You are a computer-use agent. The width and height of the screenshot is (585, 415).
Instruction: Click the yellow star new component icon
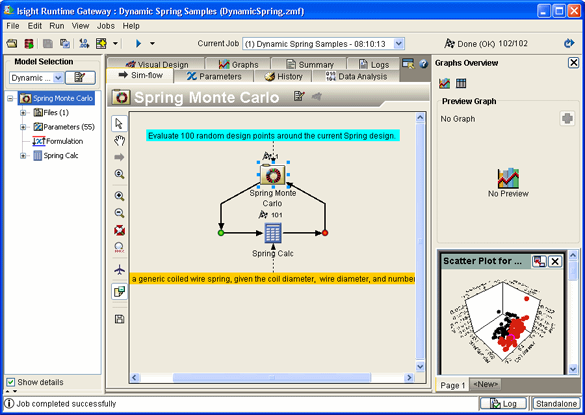(x=101, y=44)
